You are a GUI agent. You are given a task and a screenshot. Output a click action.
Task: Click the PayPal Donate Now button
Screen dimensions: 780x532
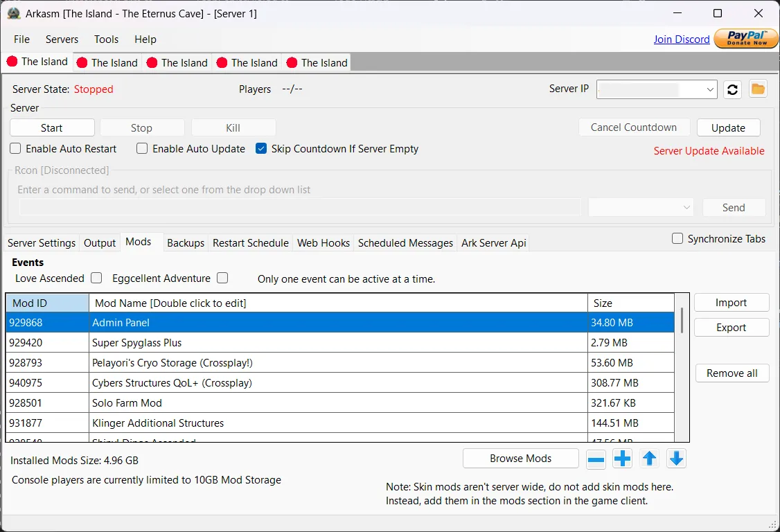click(x=745, y=38)
